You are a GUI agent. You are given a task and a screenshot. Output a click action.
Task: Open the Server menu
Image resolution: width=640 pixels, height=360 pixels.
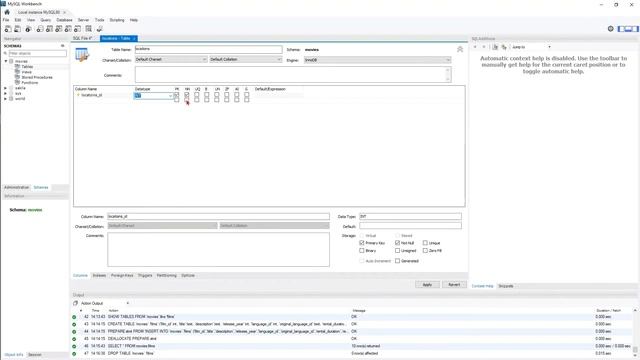[x=83, y=20]
